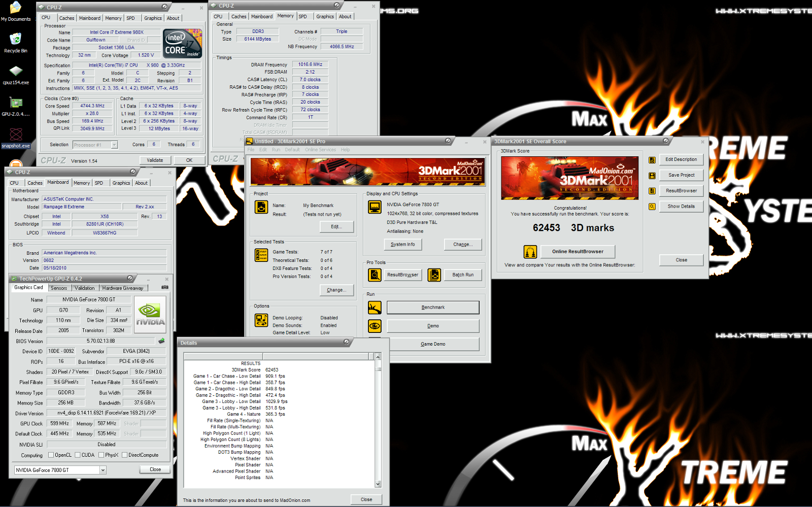Open Processor #1 selection dropdown in CPU-Z
The width and height of the screenshot is (812, 507).
pos(114,145)
